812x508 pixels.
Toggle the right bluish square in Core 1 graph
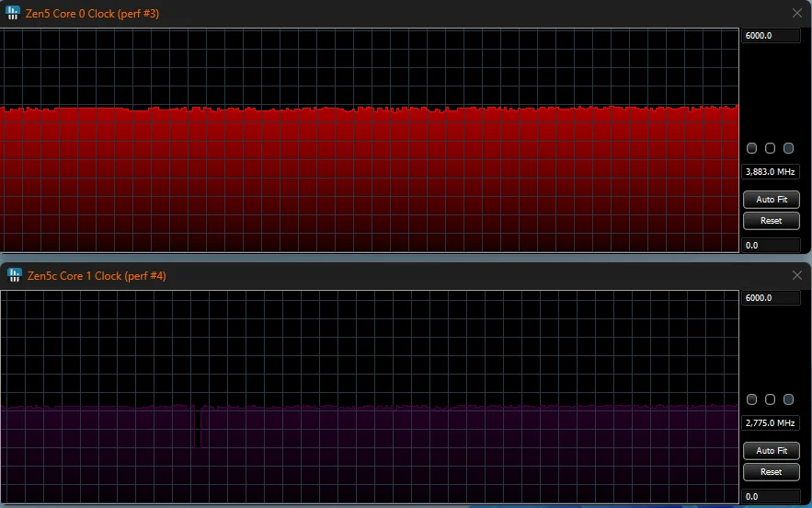pos(788,399)
